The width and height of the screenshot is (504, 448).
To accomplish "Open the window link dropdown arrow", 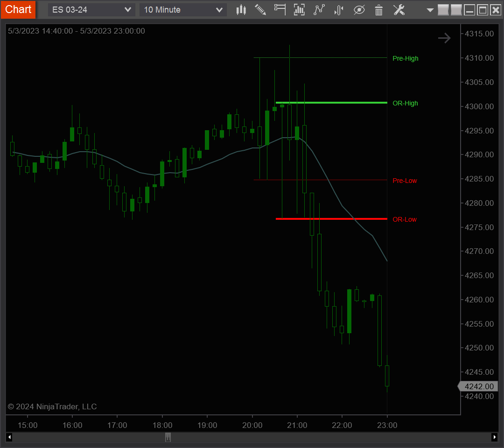I will pyautogui.click(x=430, y=10).
